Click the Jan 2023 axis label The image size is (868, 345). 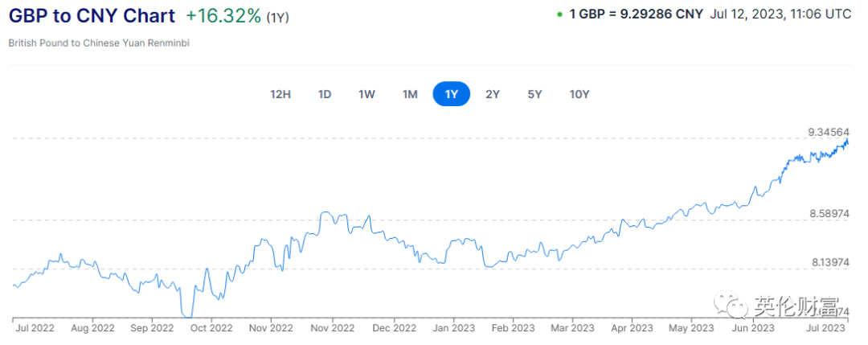[x=452, y=328]
